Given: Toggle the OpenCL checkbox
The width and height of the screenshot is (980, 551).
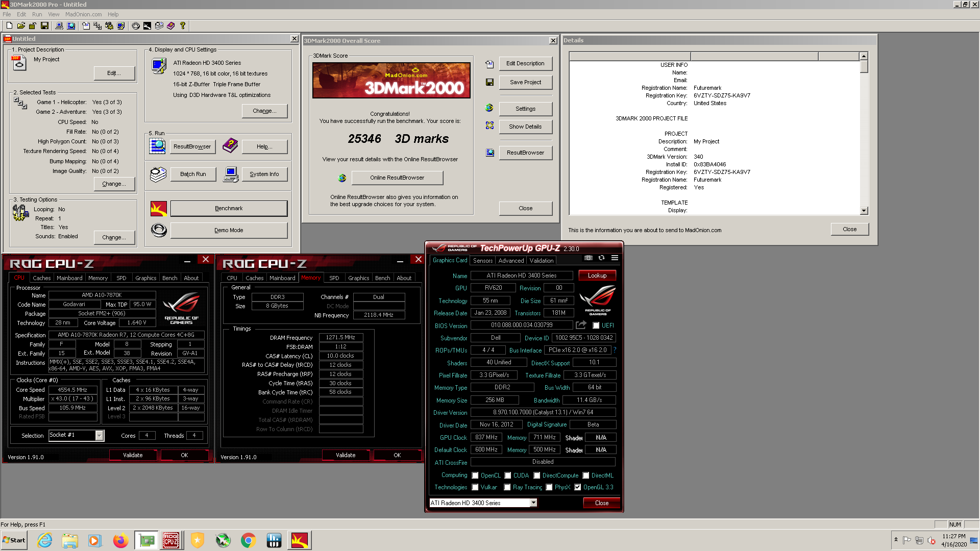Looking at the screenshot, I should (x=475, y=475).
